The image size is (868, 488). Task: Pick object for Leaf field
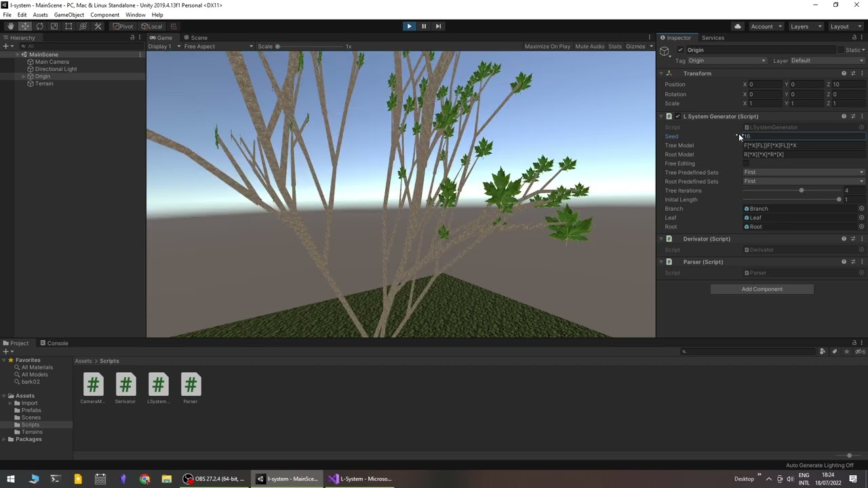click(x=862, y=218)
